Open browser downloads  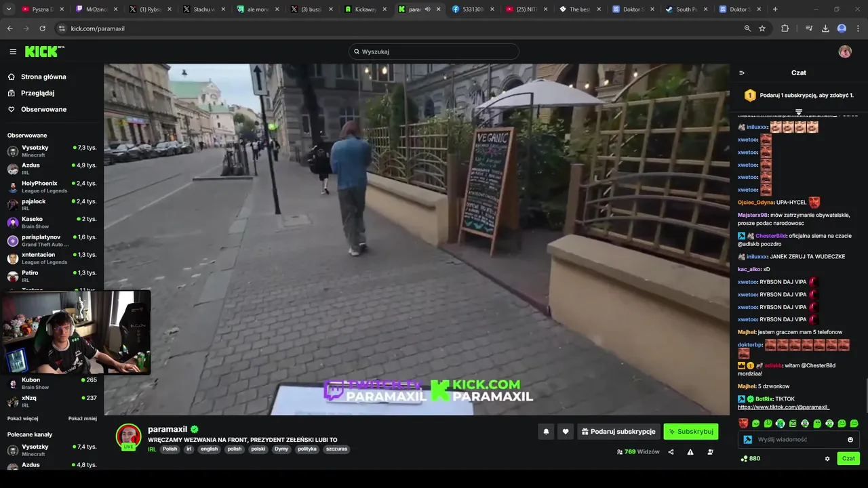(x=825, y=28)
